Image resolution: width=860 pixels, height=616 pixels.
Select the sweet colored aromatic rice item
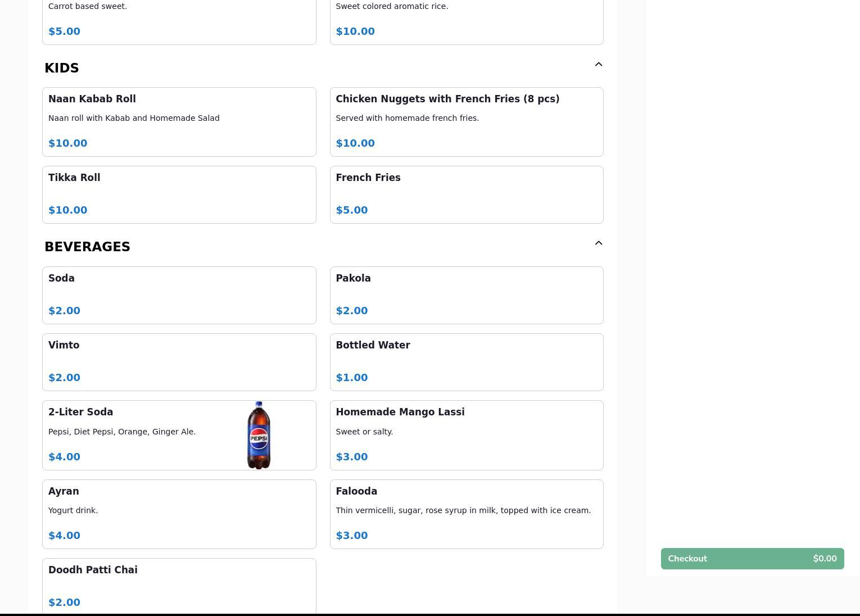tap(466, 21)
